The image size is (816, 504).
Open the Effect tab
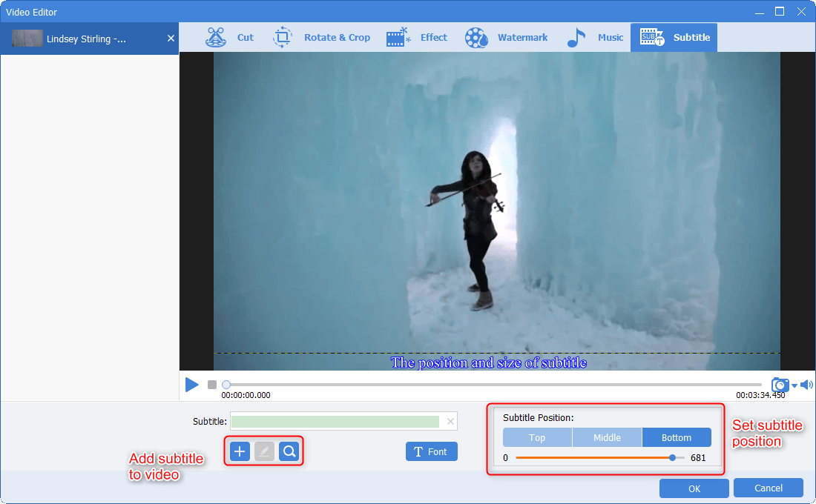417,38
